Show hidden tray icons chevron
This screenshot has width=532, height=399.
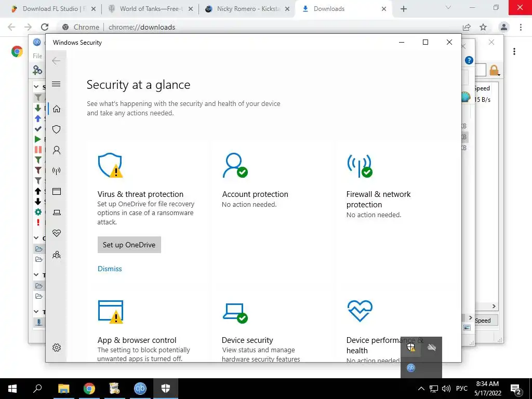[421, 389]
